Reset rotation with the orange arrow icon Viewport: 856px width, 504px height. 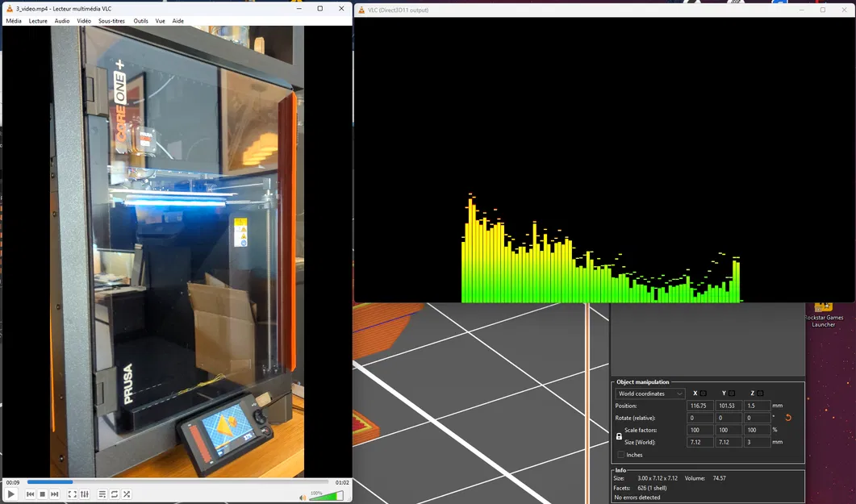pos(787,418)
